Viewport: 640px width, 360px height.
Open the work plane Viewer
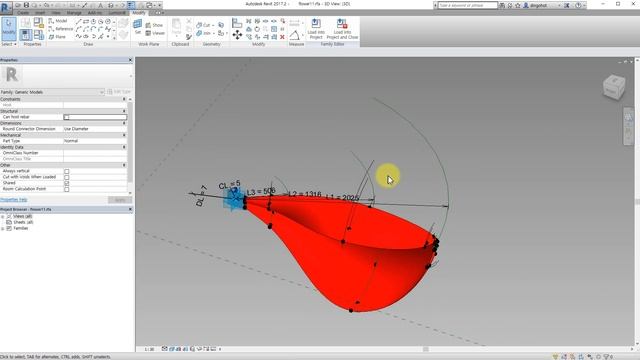155,33
